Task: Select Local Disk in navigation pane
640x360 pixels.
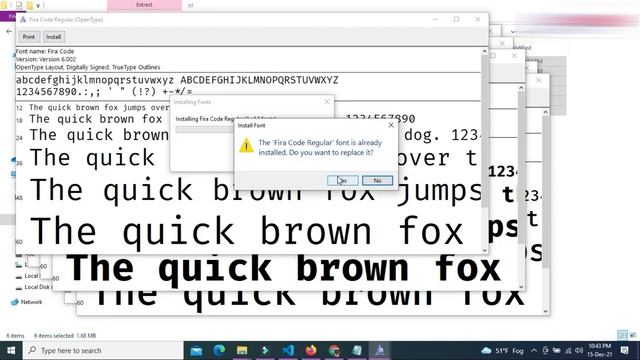Action: [x=37, y=287]
